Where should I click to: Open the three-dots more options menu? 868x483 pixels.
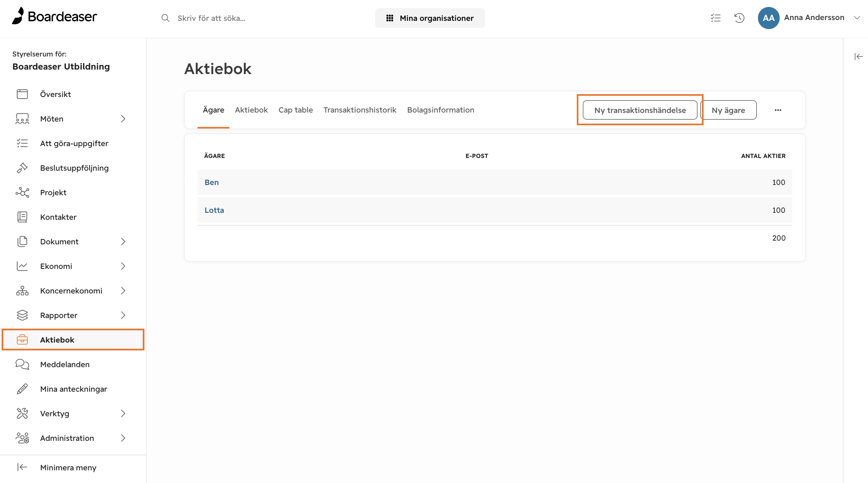tap(778, 110)
